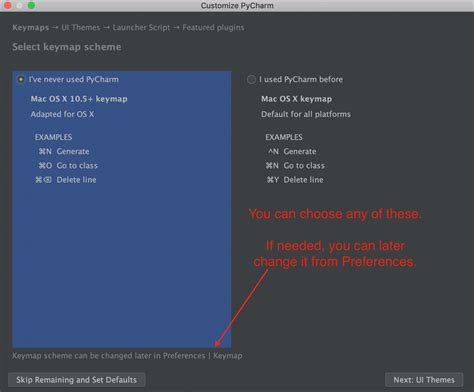Image resolution: width=474 pixels, height=392 pixels.
Task: Click the ⌘O Go to class example
Action: 68,166
